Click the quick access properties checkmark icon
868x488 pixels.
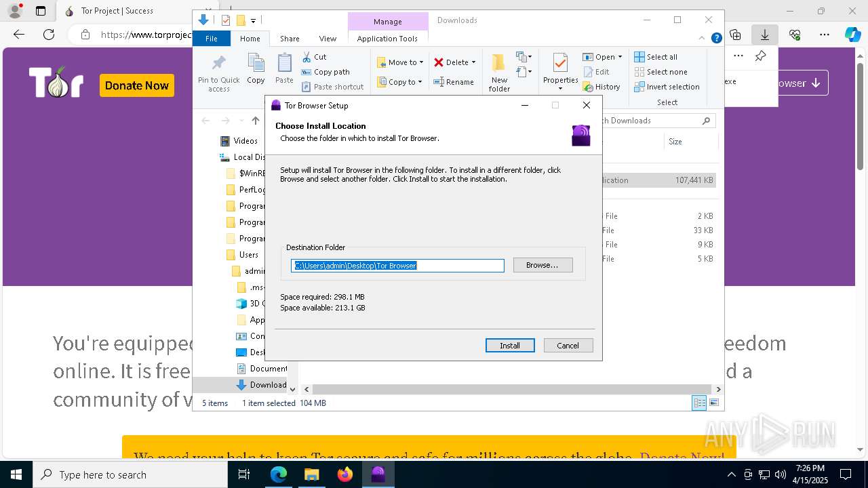226,20
